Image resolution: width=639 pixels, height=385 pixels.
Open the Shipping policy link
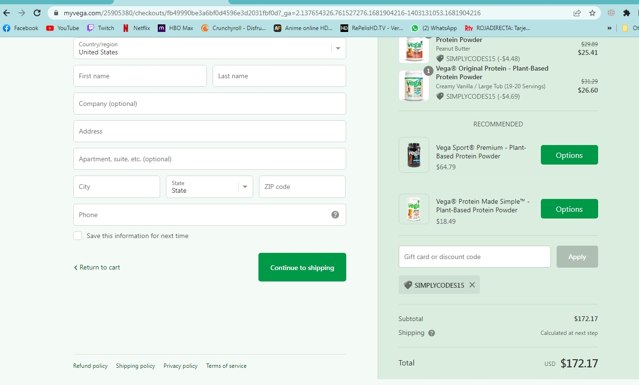(135, 366)
